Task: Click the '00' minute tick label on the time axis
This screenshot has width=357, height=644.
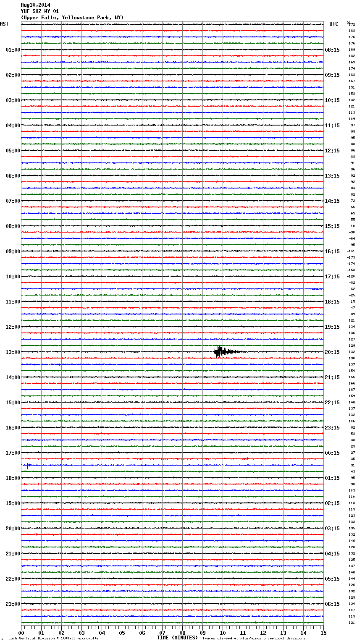Action: pos(21,633)
